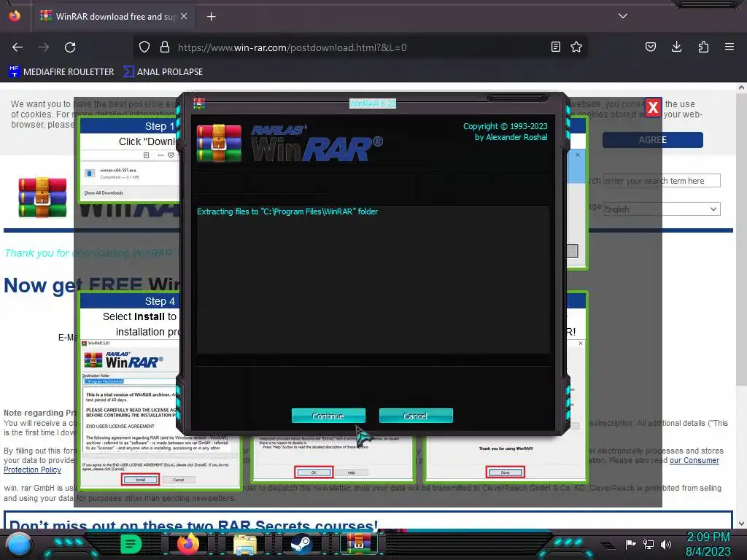Open the Firefox application menu
The image size is (747, 560).
(x=729, y=47)
